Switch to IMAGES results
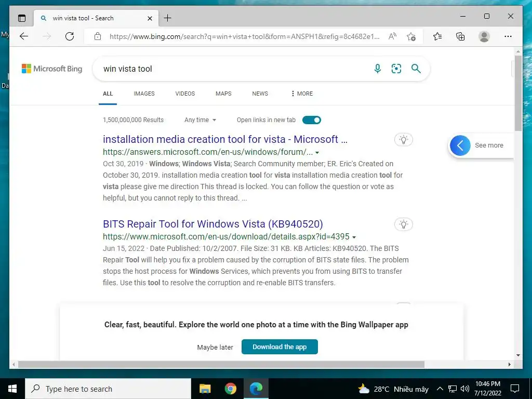Screen dimensions: 532x399 coord(144,94)
